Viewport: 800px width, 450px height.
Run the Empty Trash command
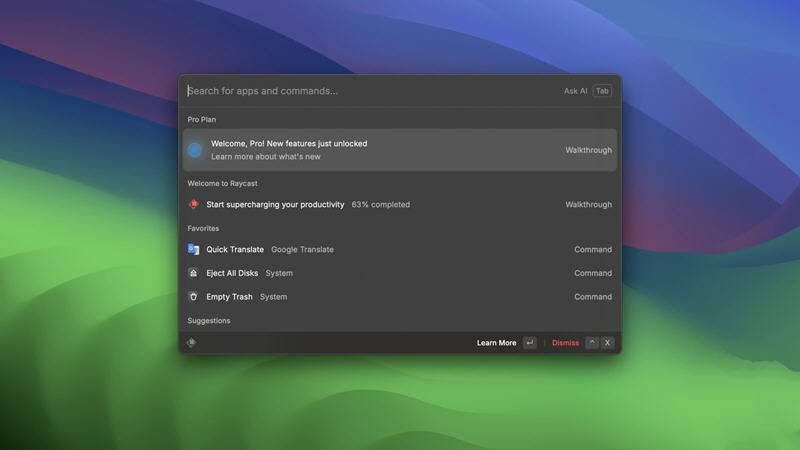[400, 296]
